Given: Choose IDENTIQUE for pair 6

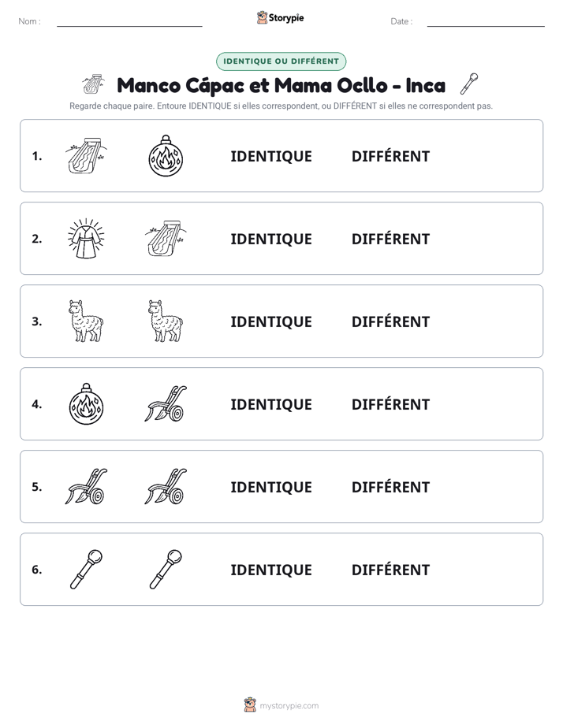Looking at the screenshot, I should [x=271, y=570].
